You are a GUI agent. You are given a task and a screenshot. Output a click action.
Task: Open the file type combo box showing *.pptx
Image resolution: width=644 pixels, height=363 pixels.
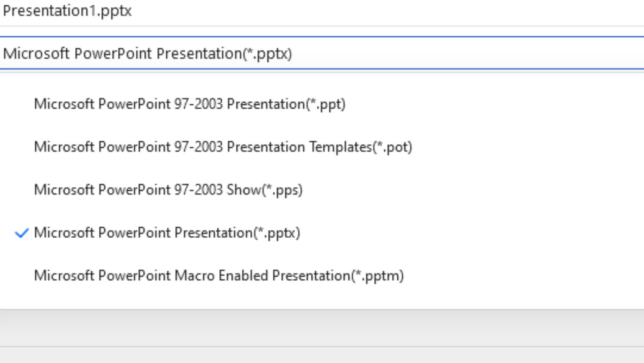tap(322, 53)
